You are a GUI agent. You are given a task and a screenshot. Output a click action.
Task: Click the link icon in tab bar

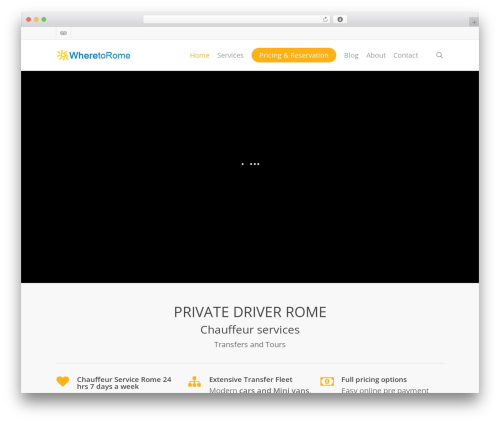pyautogui.click(x=63, y=33)
